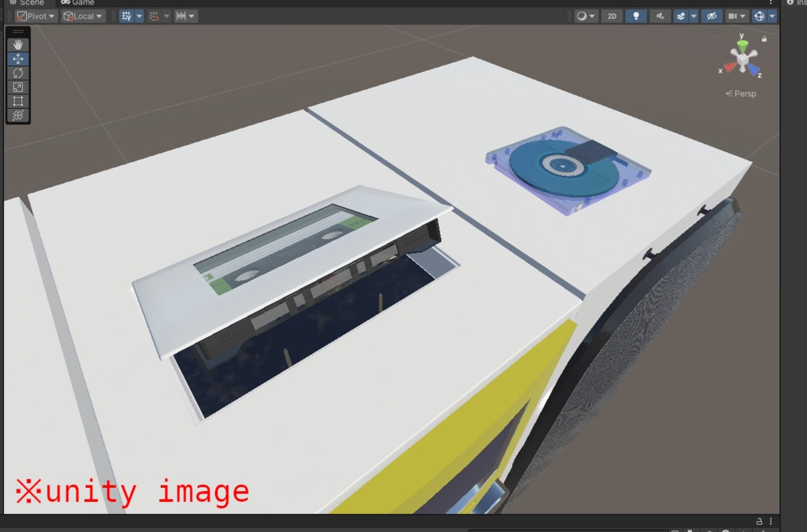Image resolution: width=807 pixels, height=532 pixels.
Task: Toggle 2D view mode
Action: click(x=612, y=16)
